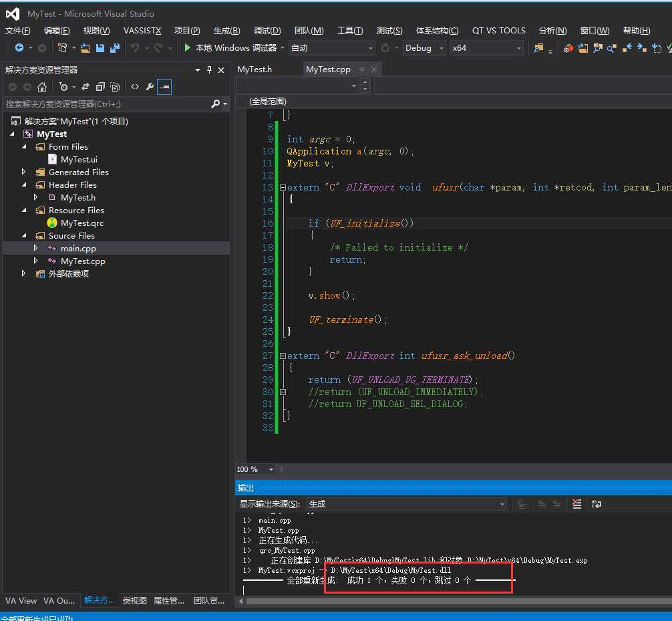This screenshot has width=672, height=621.
Task: Click the View Code angle-brackets icon
Action: click(135, 87)
